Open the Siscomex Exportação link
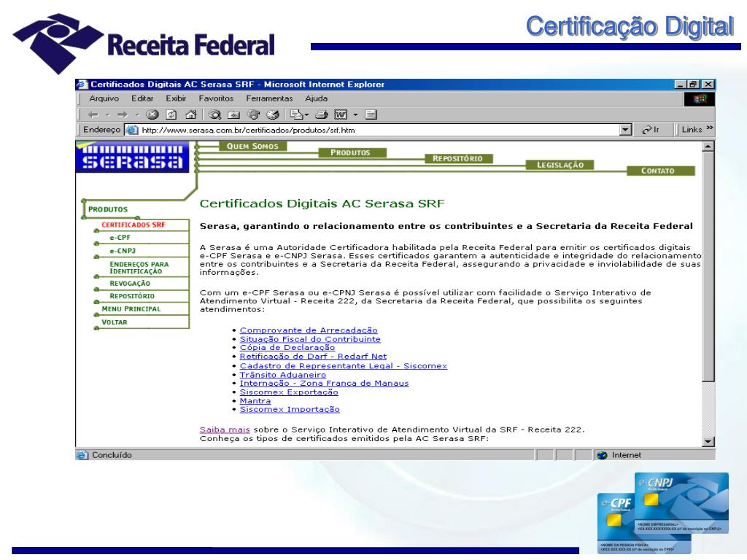Image resolution: width=747 pixels, height=560 pixels. (x=289, y=392)
